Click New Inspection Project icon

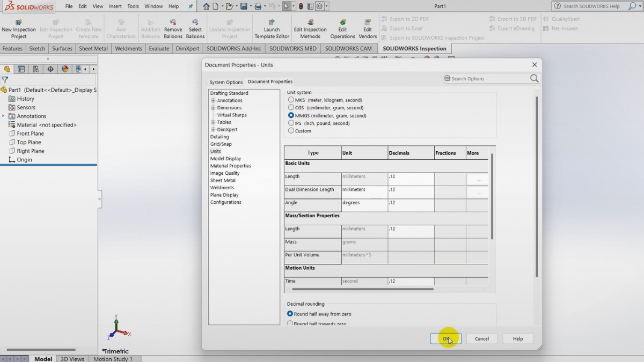pos(19,29)
